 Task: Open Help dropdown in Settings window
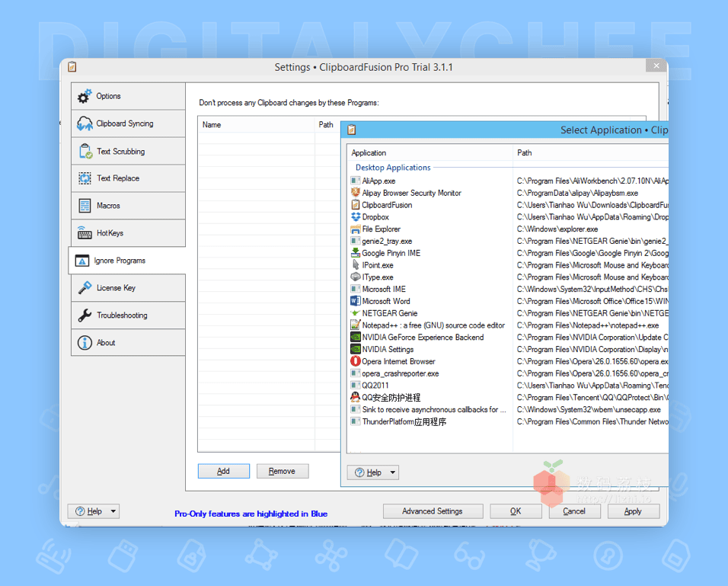click(x=94, y=511)
